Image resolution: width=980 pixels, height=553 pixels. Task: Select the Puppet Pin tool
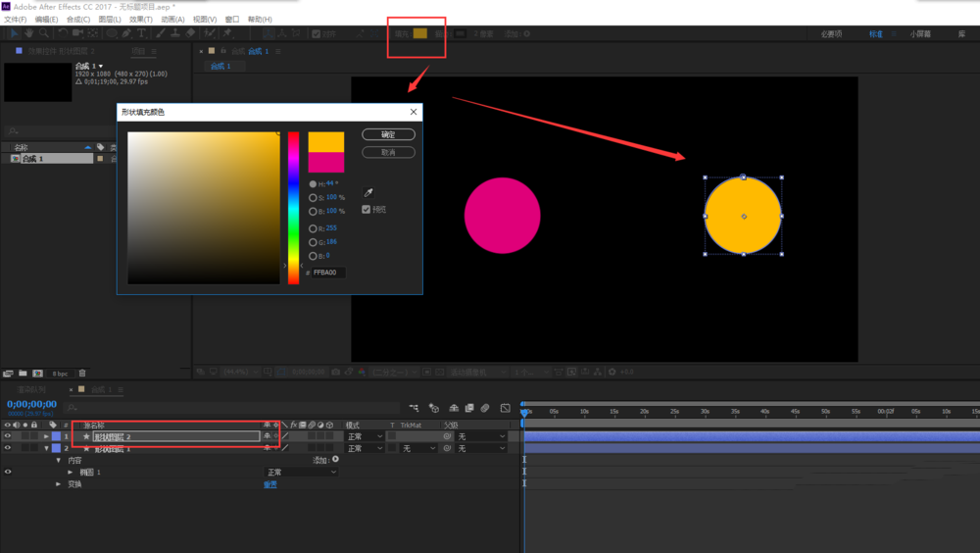[x=227, y=33]
